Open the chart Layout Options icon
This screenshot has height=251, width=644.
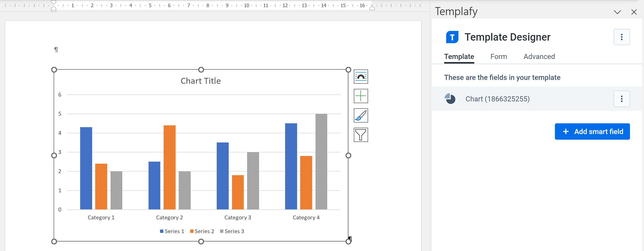pyautogui.click(x=360, y=76)
